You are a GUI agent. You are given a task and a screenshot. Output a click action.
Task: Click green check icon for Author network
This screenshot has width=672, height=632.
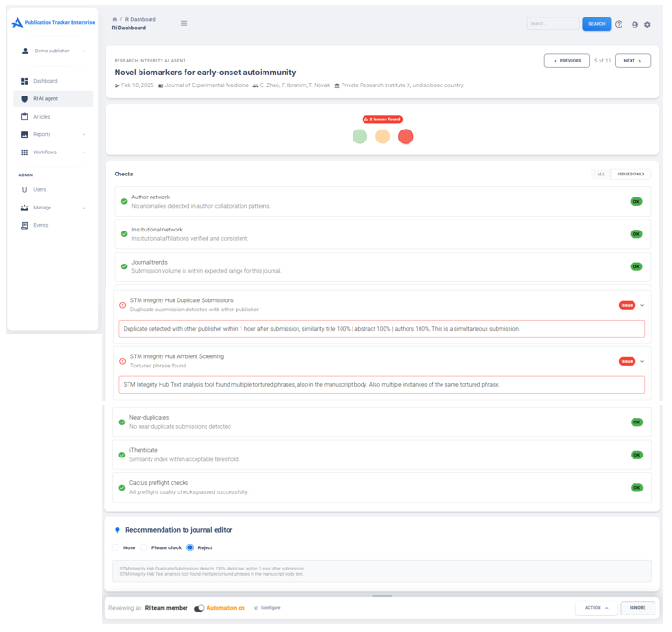[124, 201]
